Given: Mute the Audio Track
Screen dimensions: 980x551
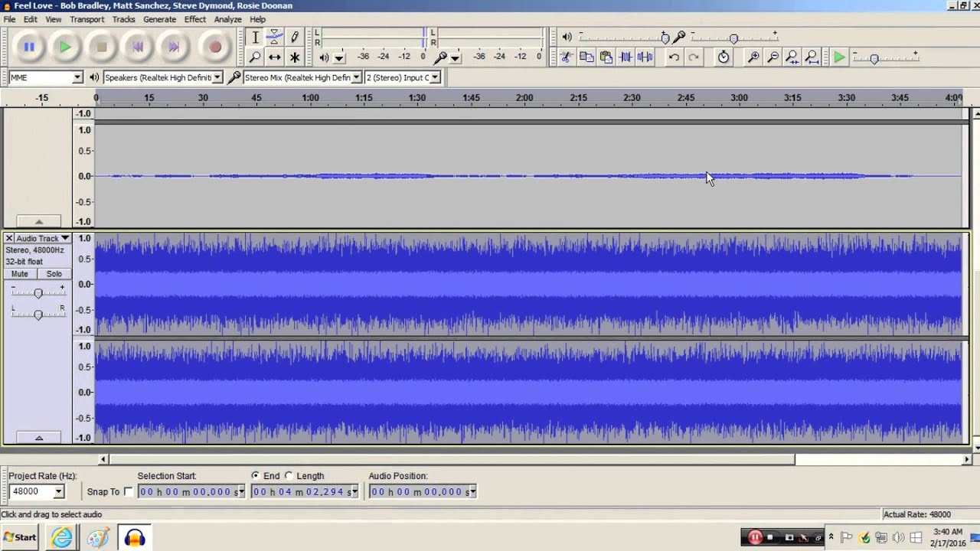Looking at the screenshot, I should [20, 274].
